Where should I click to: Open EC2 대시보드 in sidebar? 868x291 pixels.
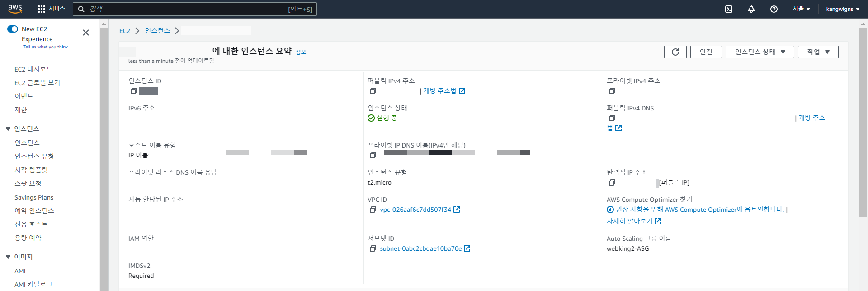point(33,69)
